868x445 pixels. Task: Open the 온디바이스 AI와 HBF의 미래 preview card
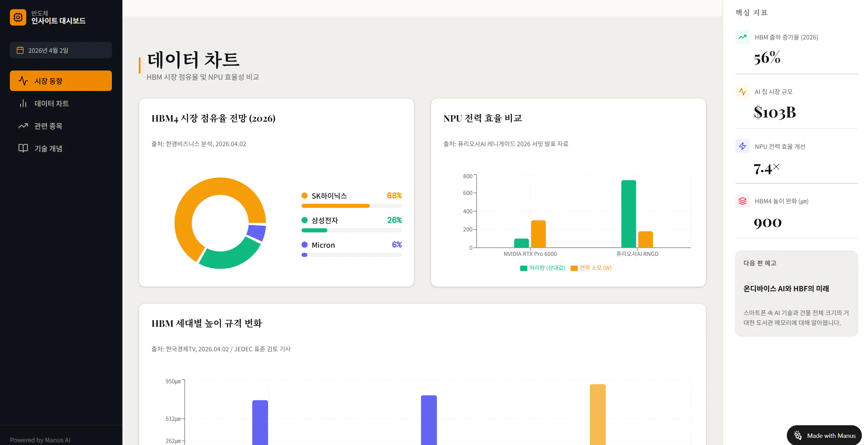pos(796,293)
